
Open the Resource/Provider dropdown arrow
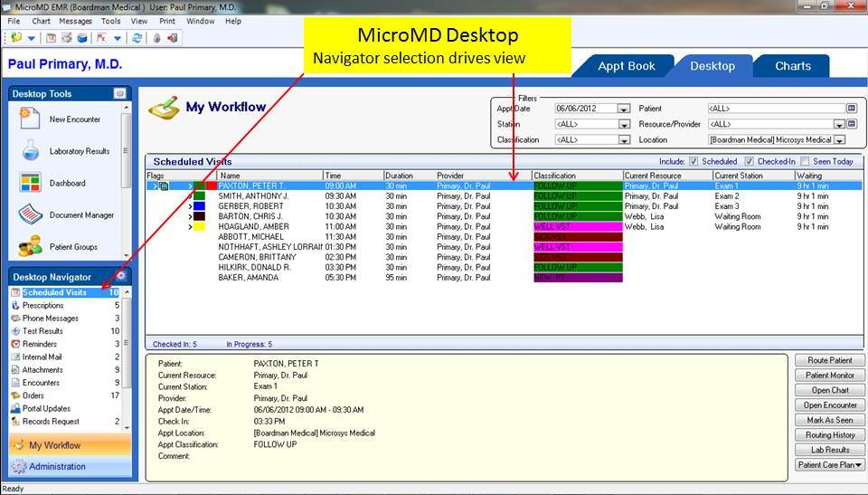click(839, 124)
